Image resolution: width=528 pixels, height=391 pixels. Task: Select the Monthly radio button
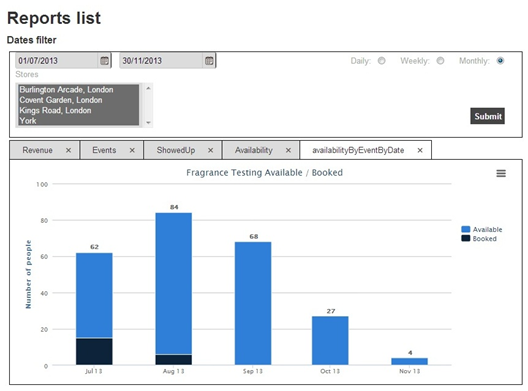(500, 61)
